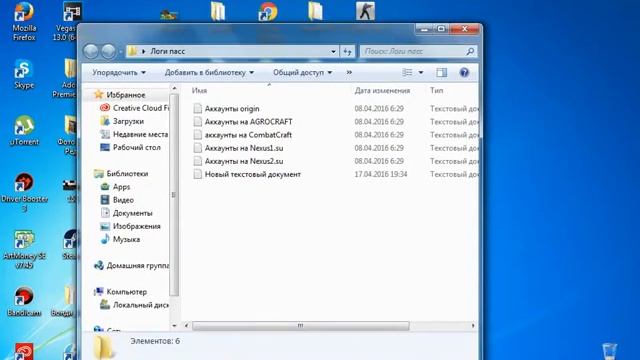Viewport: 640px width, 360px height.
Task: Expand address path arrow before Логи пасс
Action: click(143, 51)
